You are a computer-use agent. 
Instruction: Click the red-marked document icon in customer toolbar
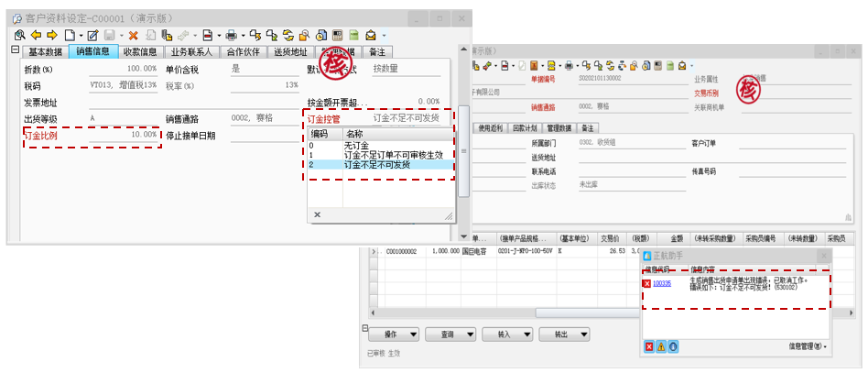click(x=207, y=36)
